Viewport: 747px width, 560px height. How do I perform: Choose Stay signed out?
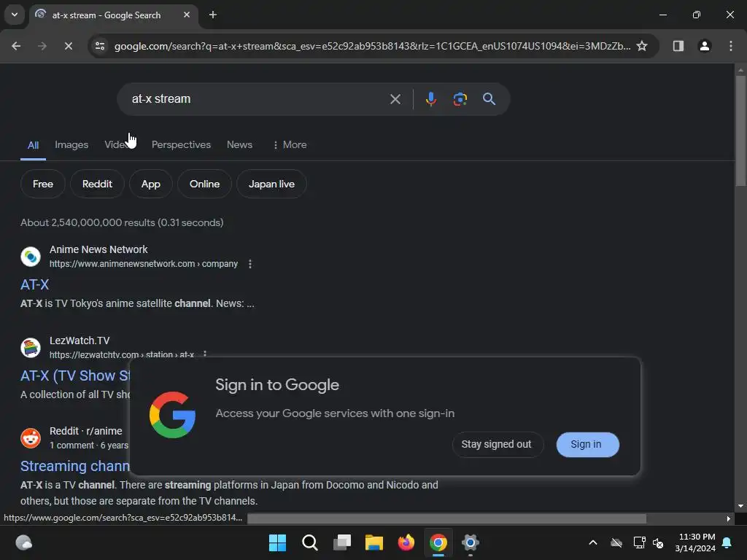pos(496,444)
